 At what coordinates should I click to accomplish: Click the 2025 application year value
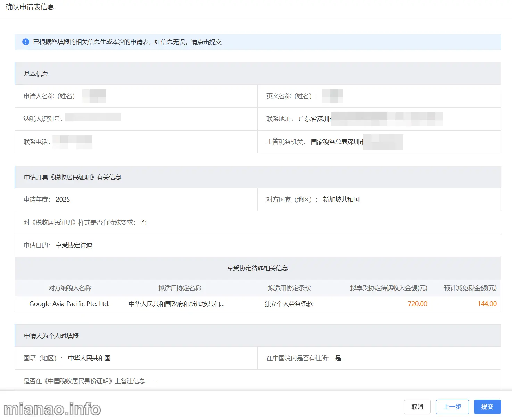point(63,200)
